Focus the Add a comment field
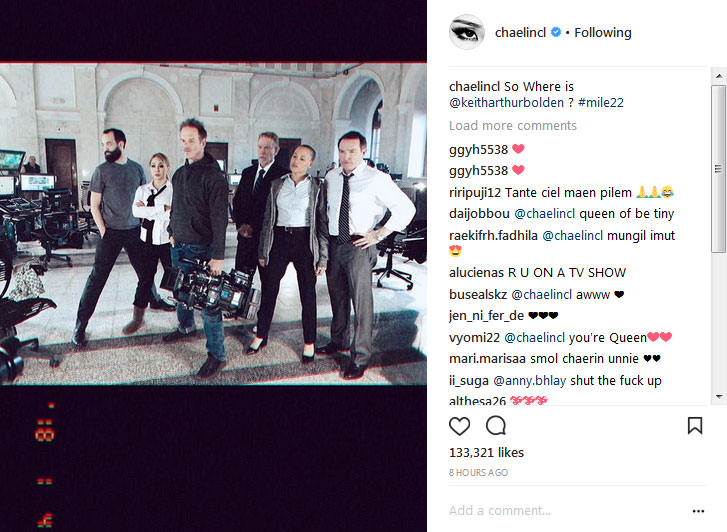The width and height of the screenshot is (727, 532). pyautogui.click(x=568, y=510)
